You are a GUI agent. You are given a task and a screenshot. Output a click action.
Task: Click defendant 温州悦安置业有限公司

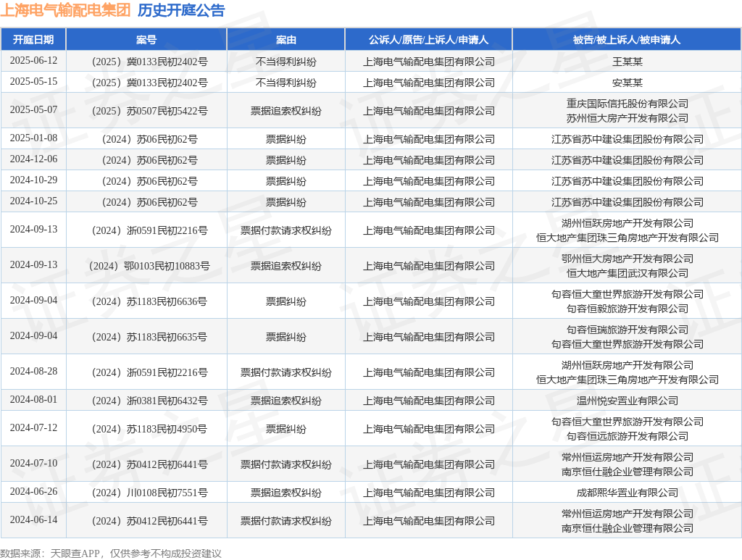[627, 401]
